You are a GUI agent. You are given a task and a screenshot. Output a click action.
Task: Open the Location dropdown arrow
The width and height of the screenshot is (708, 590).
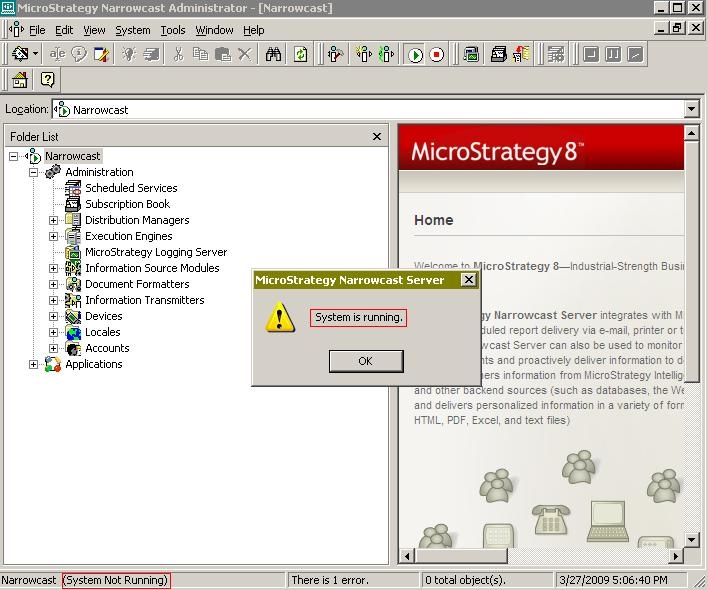click(x=691, y=109)
